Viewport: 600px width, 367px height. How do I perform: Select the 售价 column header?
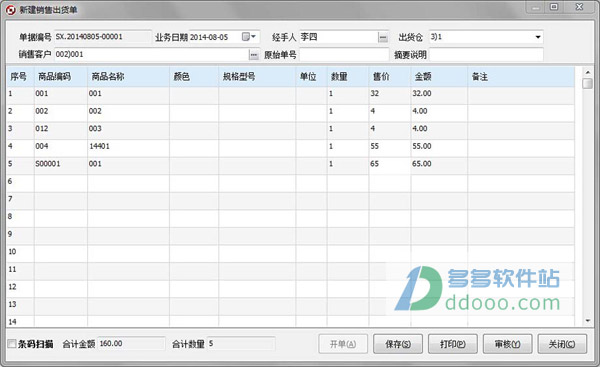coord(390,77)
